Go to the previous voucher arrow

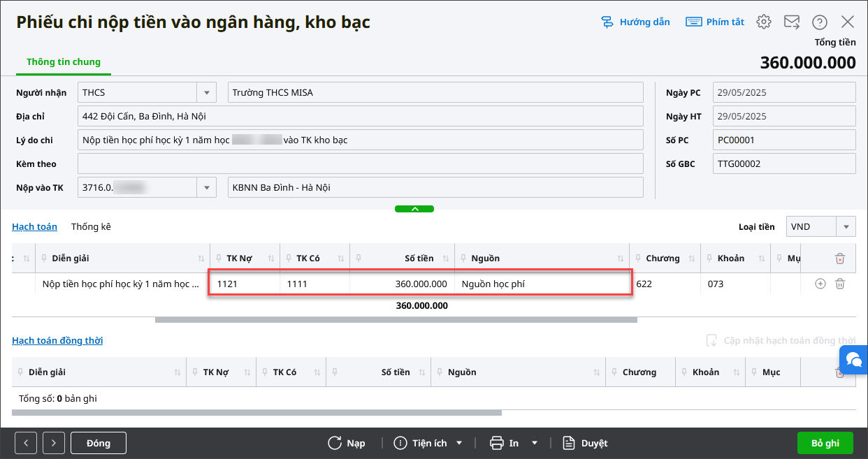pos(26,443)
